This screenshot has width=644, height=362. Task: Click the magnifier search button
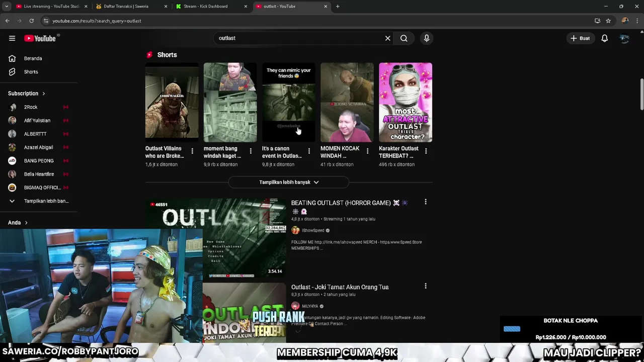pyautogui.click(x=404, y=38)
